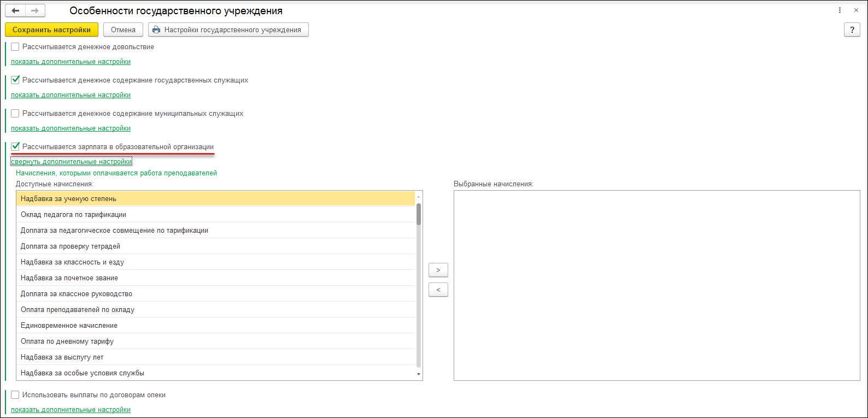Click the Отмена button

[123, 30]
